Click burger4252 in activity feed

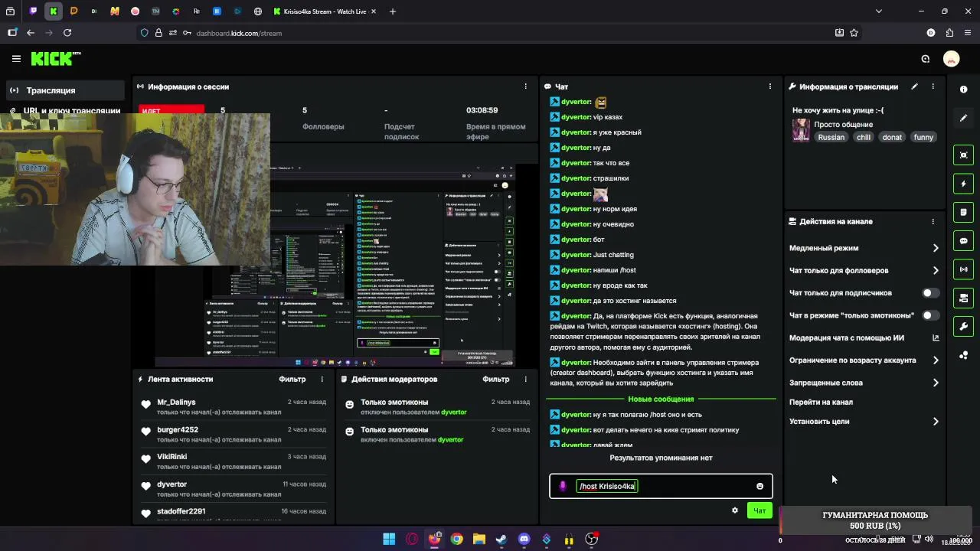178,429
